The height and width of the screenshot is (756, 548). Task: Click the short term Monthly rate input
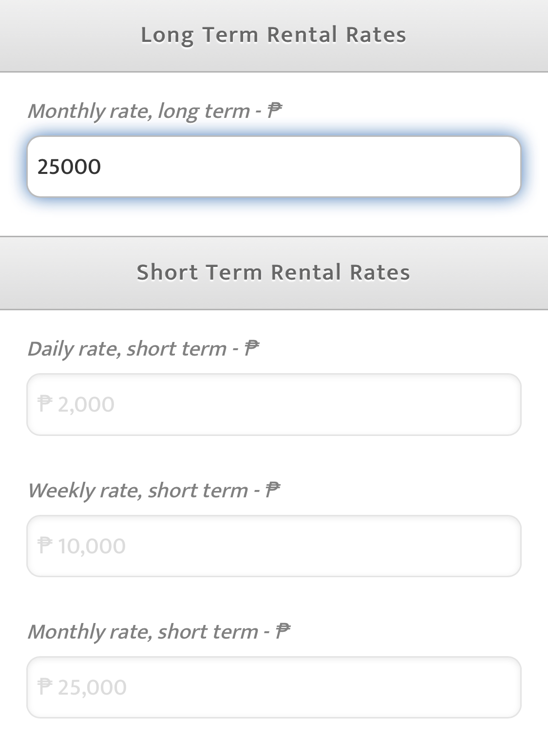[x=274, y=687]
